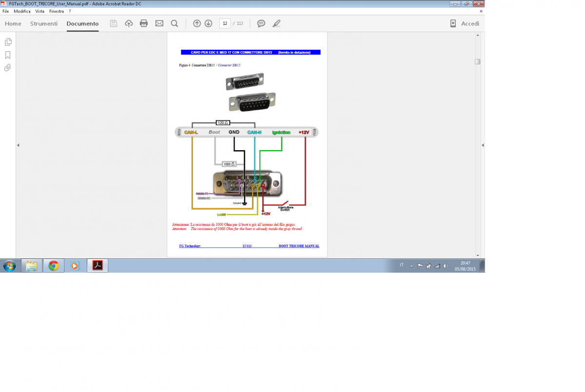
Task: Click the Save file icon
Action: [114, 23]
